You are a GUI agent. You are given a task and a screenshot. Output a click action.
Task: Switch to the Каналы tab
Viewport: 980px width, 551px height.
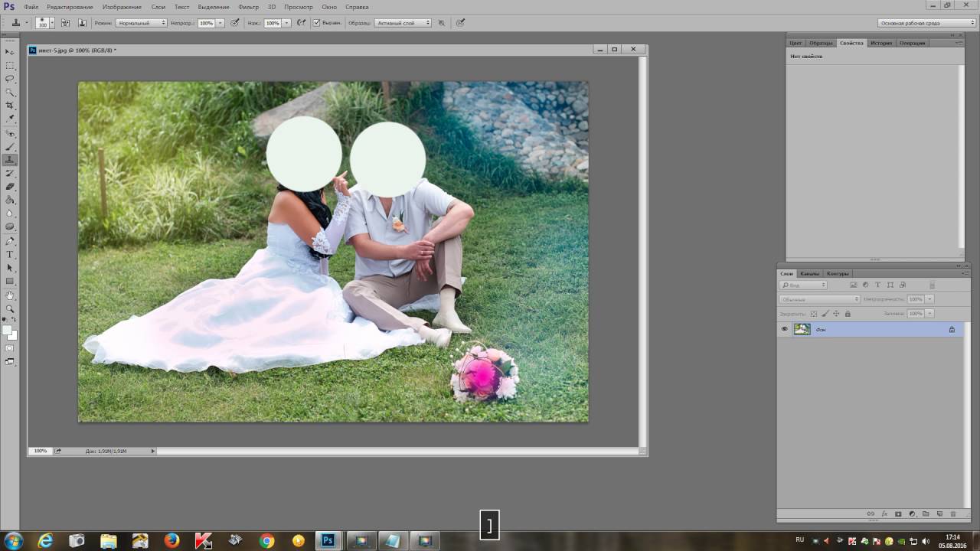click(x=809, y=273)
